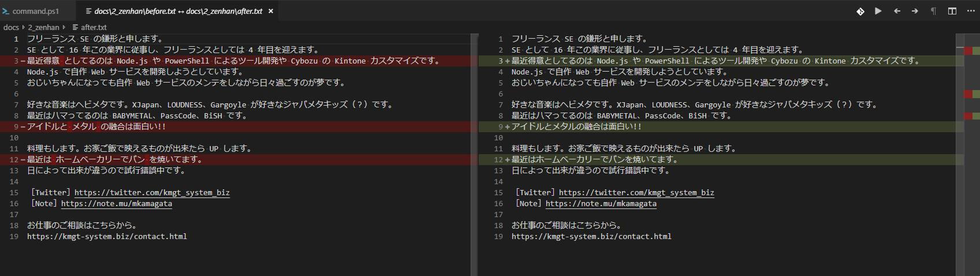Close the before.txt after.txt diff tab

[x=271, y=11]
